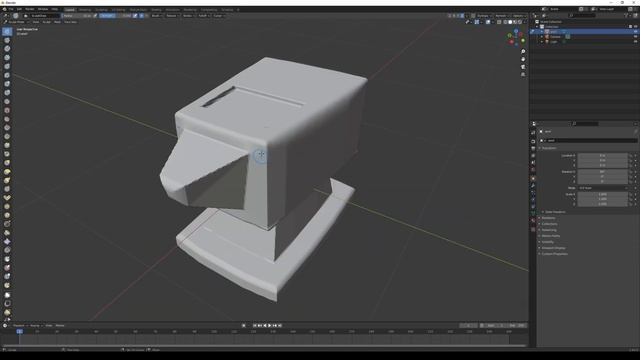Open the Remesh dropdown
The image size is (640, 360).
coord(502,16)
